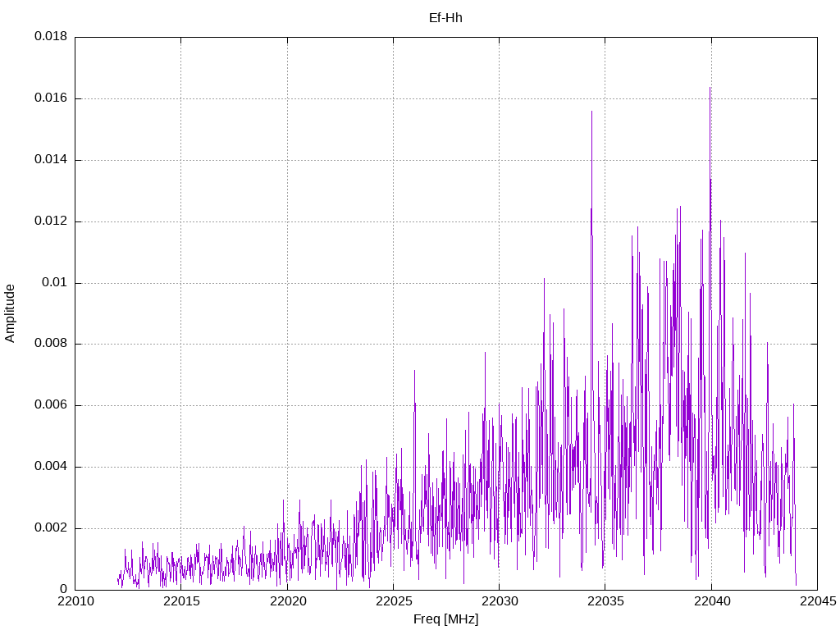Click y-axis tick label 0
Screen dimensions: 840x630
click(64, 589)
